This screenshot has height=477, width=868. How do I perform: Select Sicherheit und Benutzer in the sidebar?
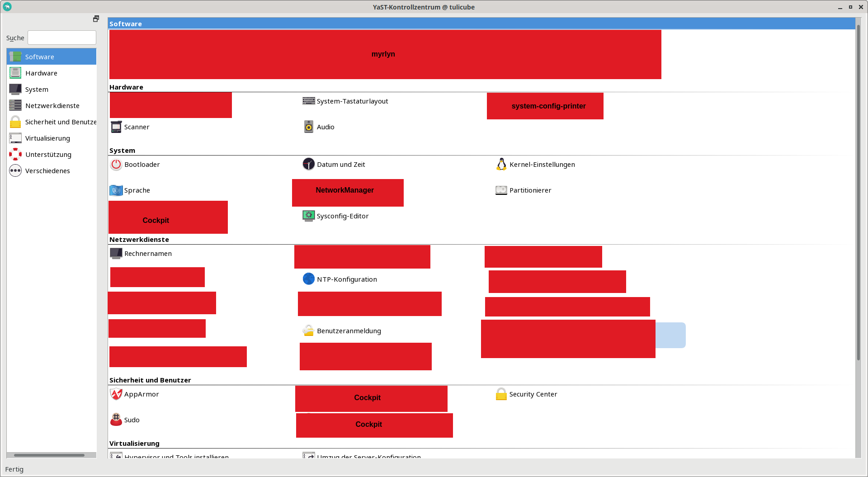pos(52,122)
